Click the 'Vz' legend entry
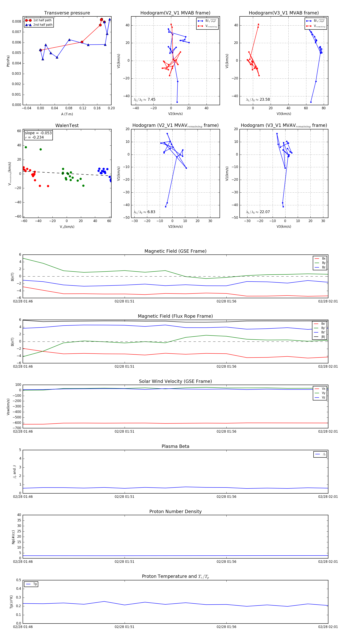This screenshot has height=644, width=351. (320, 397)
